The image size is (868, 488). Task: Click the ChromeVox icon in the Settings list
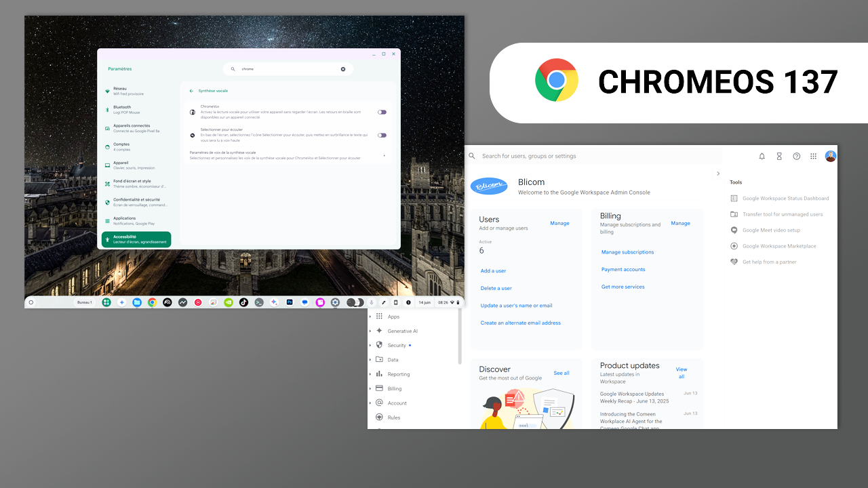[193, 112]
